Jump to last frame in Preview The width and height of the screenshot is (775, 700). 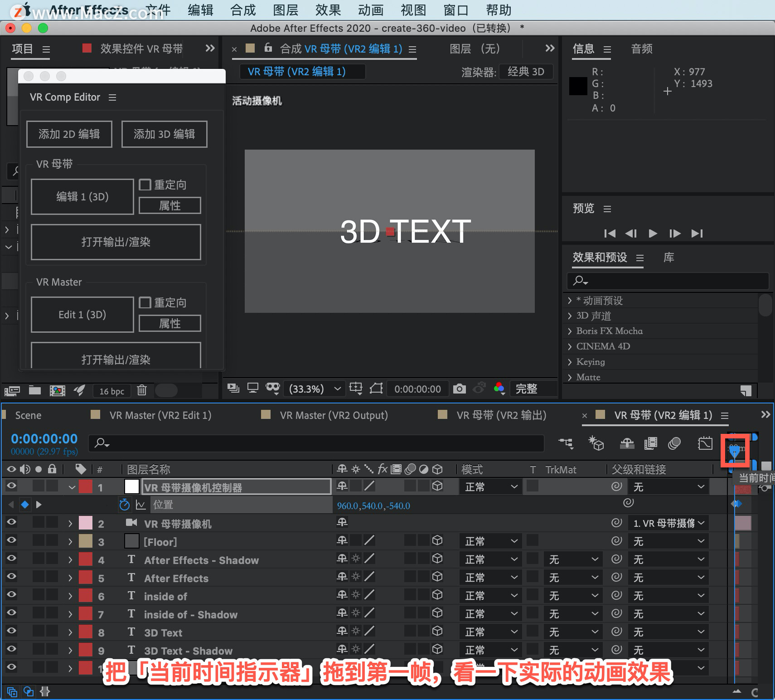point(697,233)
